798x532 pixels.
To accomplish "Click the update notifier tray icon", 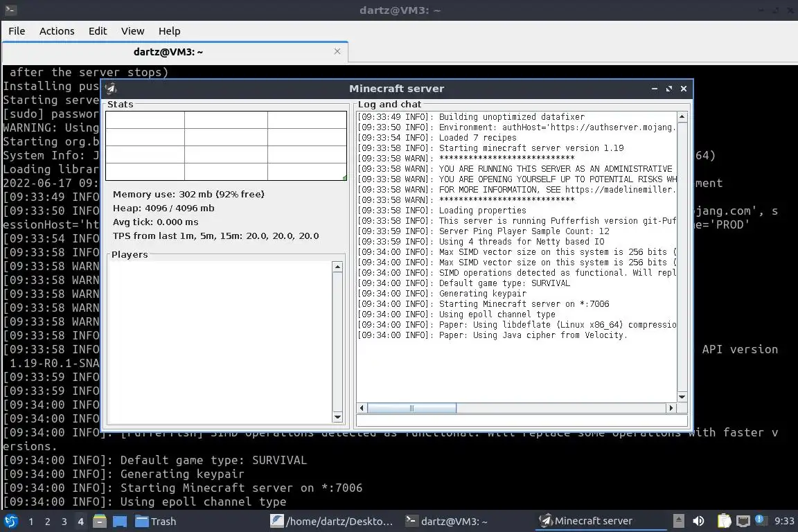I will coord(759,520).
